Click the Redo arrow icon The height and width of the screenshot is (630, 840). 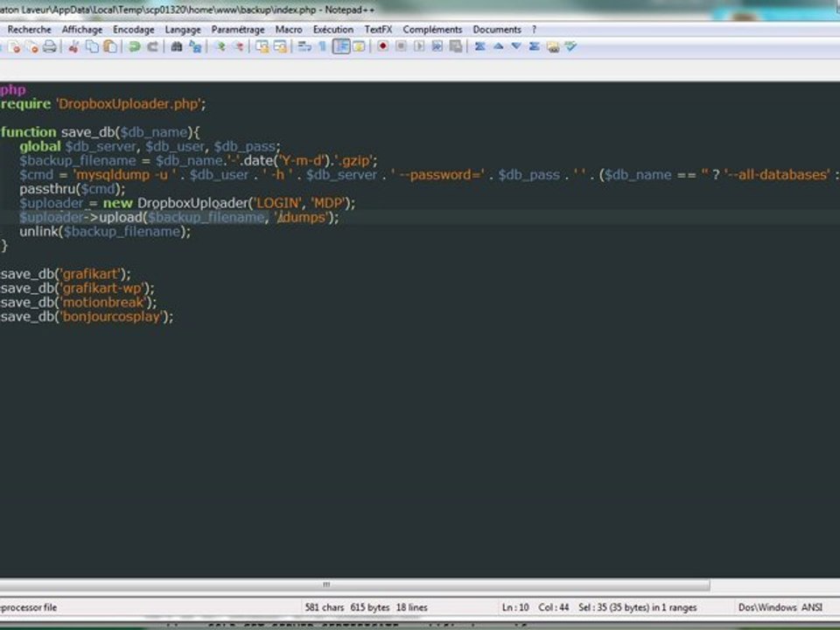152,47
